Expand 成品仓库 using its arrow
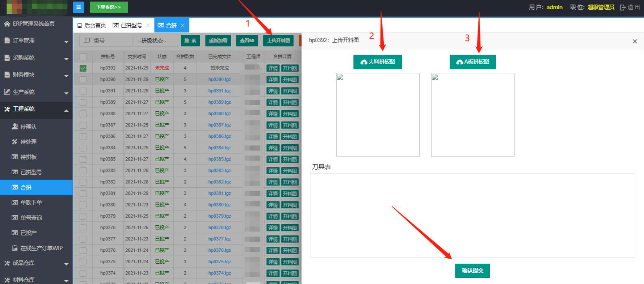 click(x=66, y=264)
